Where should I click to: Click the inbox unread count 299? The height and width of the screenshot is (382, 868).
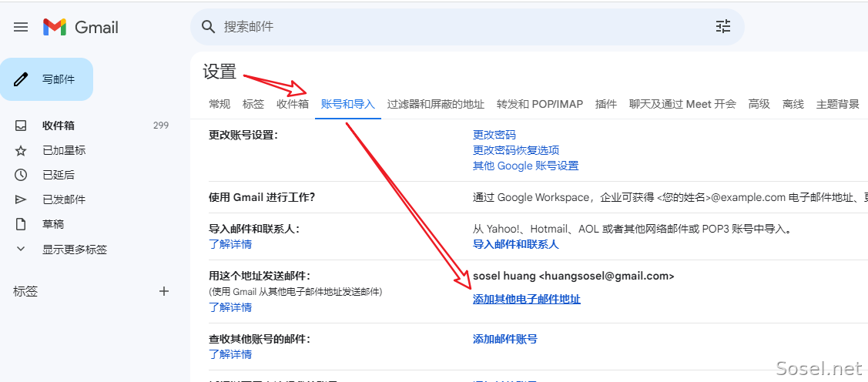[x=161, y=126]
